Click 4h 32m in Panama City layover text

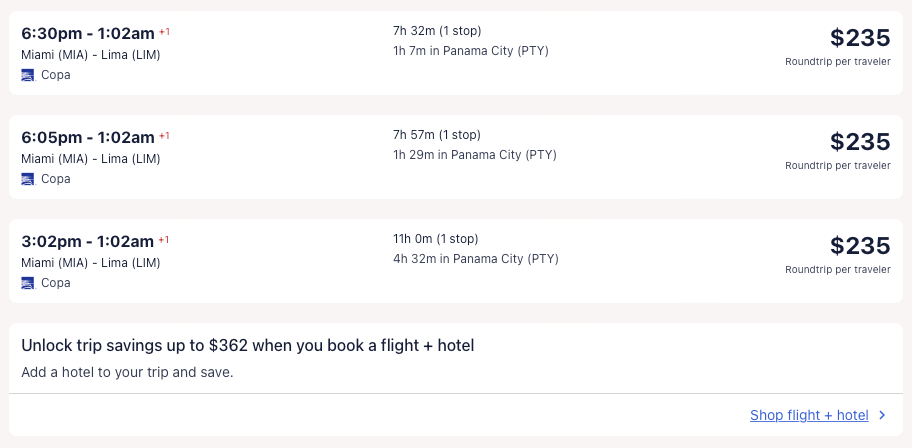click(476, 259)
